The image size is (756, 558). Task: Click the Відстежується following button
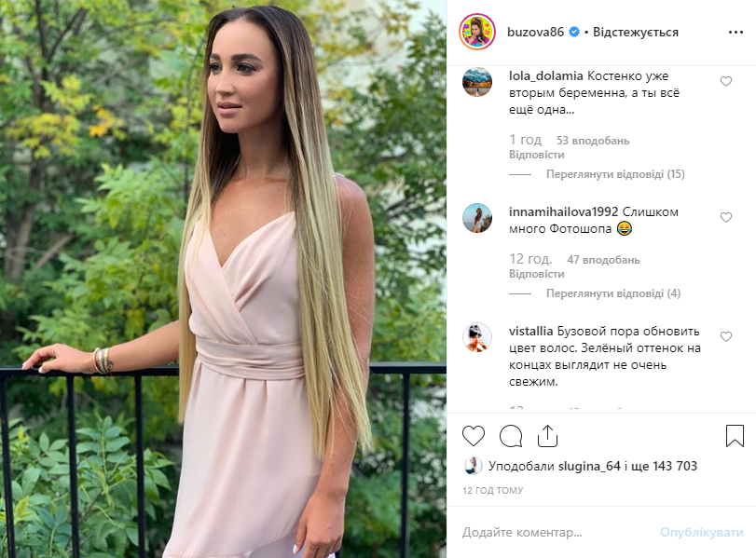[x=636, y=33]
